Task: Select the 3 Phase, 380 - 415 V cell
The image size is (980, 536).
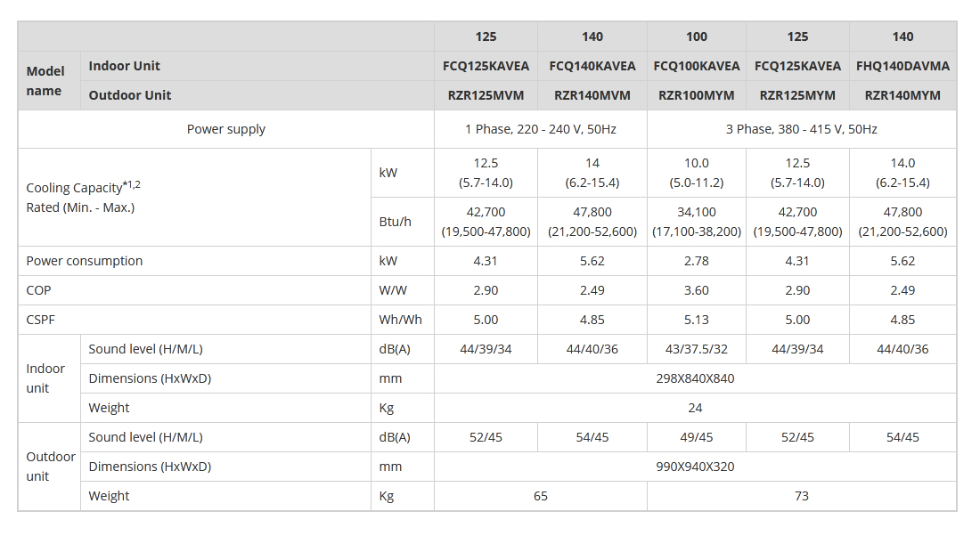Action: (x=801, y=129)
